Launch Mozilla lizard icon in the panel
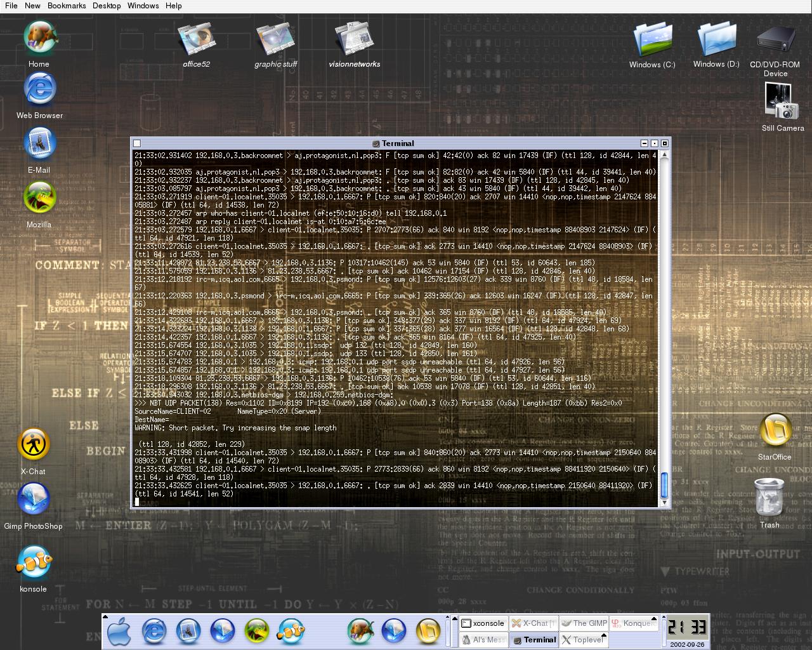The image size is (812, 650). tap(256, 632)
